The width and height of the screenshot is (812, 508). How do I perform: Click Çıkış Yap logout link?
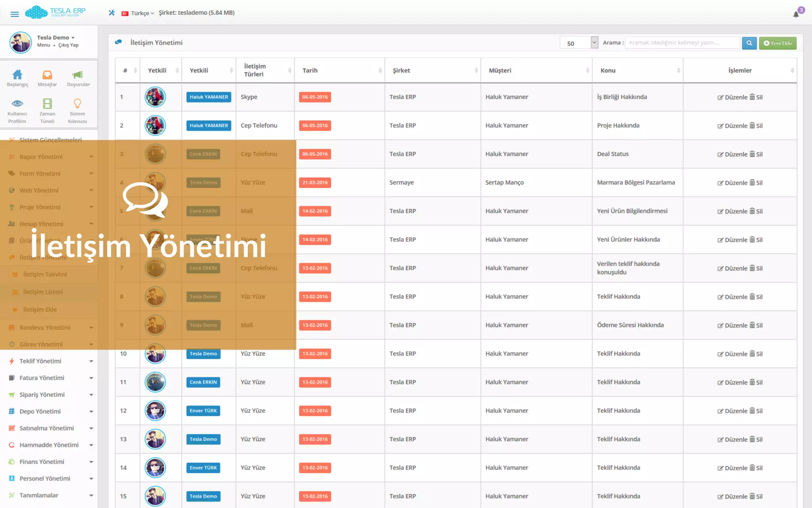click(68, 45)
